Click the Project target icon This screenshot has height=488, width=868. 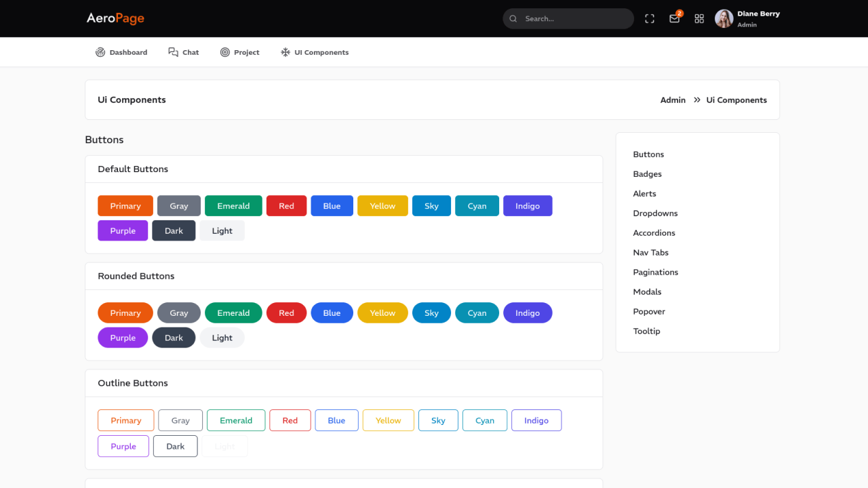[225, 52]
